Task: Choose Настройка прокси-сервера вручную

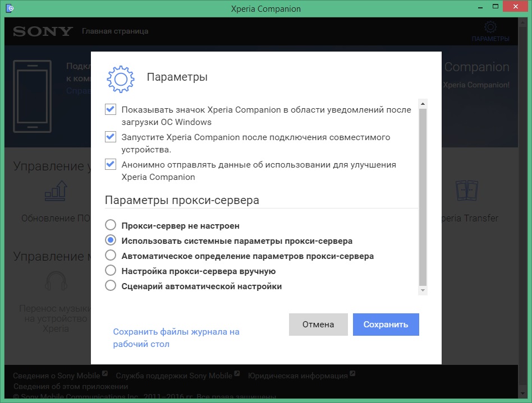Action: click(110, 271)
